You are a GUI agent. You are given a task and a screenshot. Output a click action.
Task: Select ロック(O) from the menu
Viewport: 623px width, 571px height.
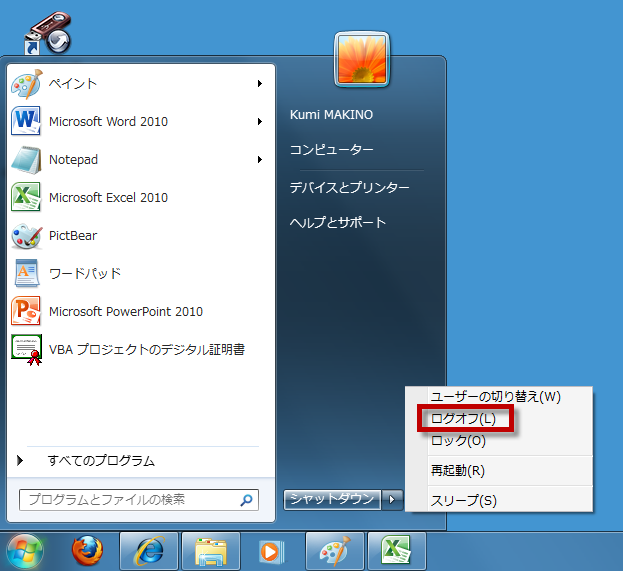pyautogui.click(x=458, y=440)
